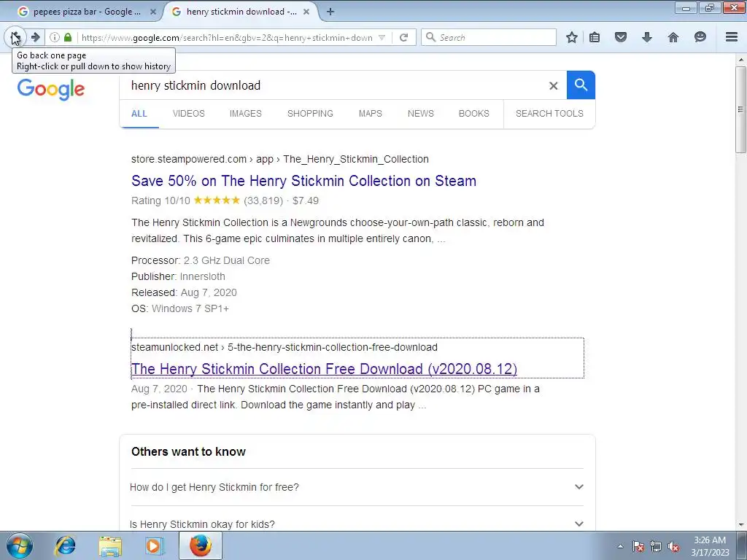This screenshot has width=747, height=560.
Task: Reload the current page
Action: 403,37
